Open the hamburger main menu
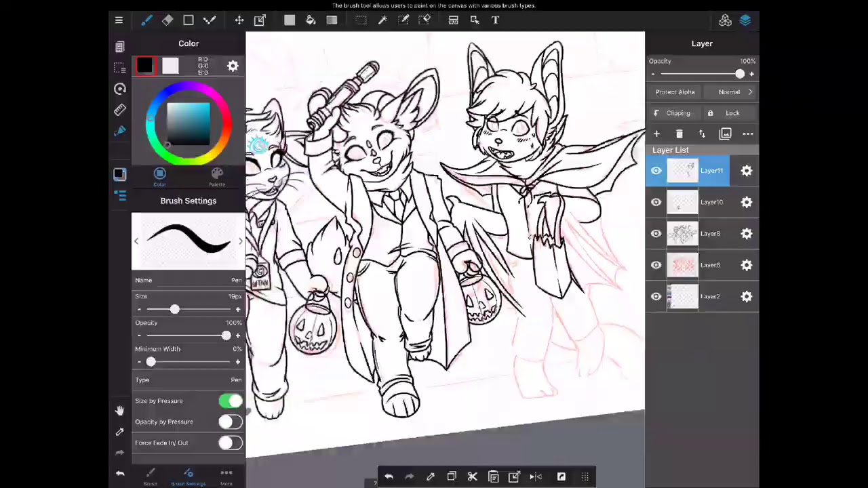Viewport: 868px width, 488px height. 119,20
